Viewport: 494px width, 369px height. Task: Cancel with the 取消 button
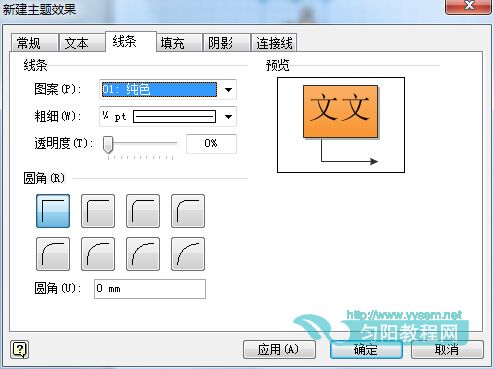(447, 349)
